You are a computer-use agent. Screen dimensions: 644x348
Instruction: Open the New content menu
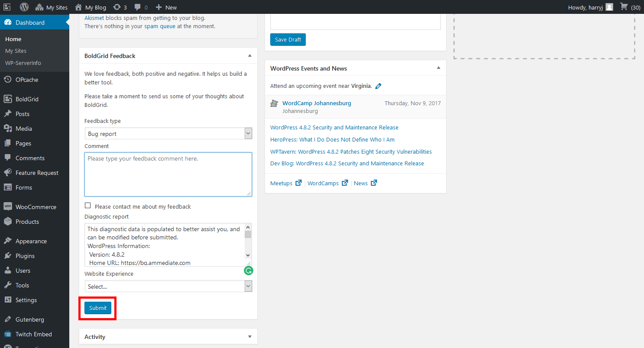[166, 7]
